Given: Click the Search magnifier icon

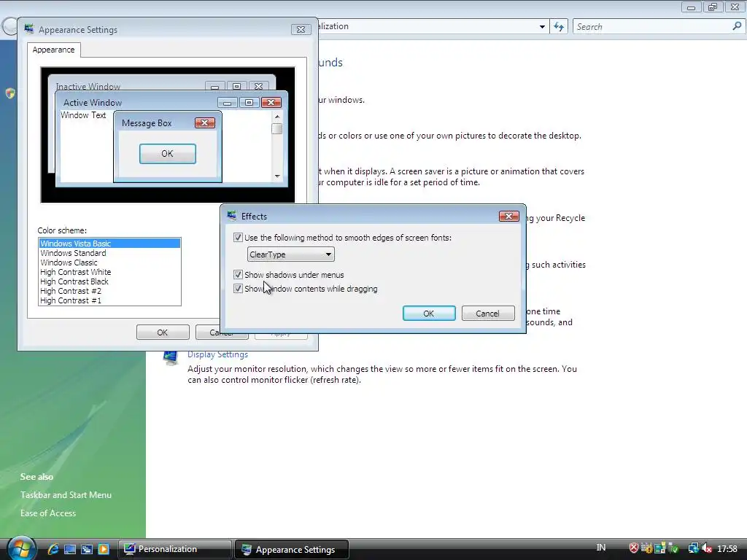Looking at the screenshot, I should pos(737,26).
